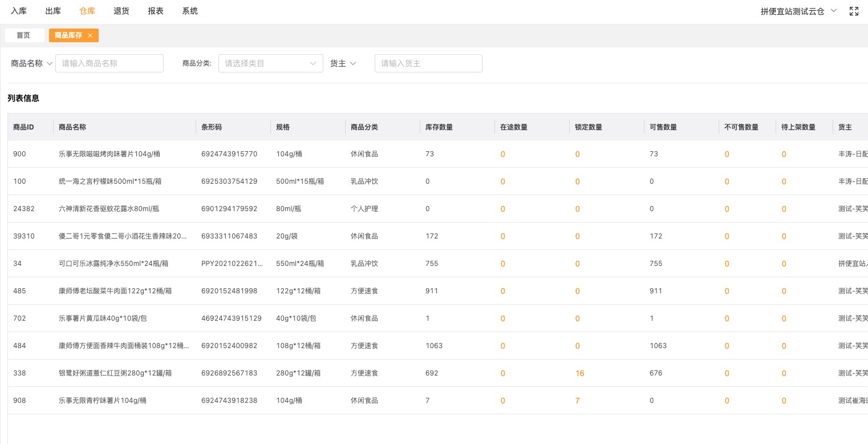Close the 商品库存 tab
The height and width of the screenshot is (444, 868).
coord(90,35)
